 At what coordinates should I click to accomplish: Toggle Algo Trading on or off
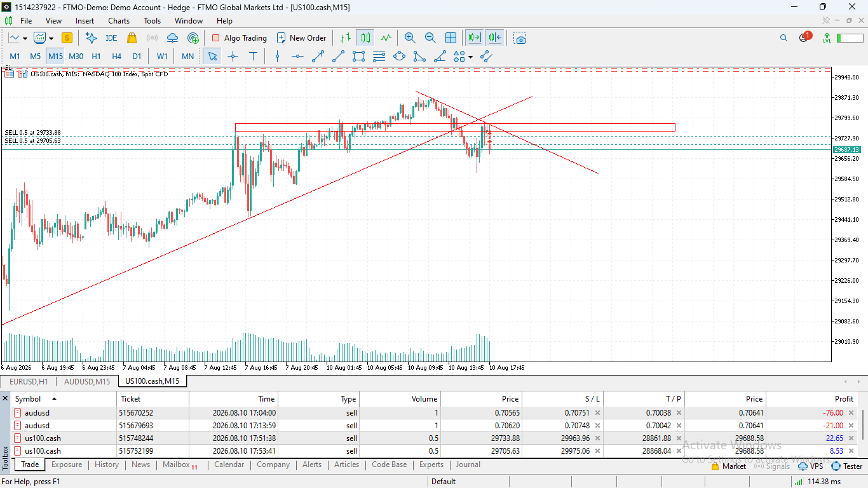point(239,38)
